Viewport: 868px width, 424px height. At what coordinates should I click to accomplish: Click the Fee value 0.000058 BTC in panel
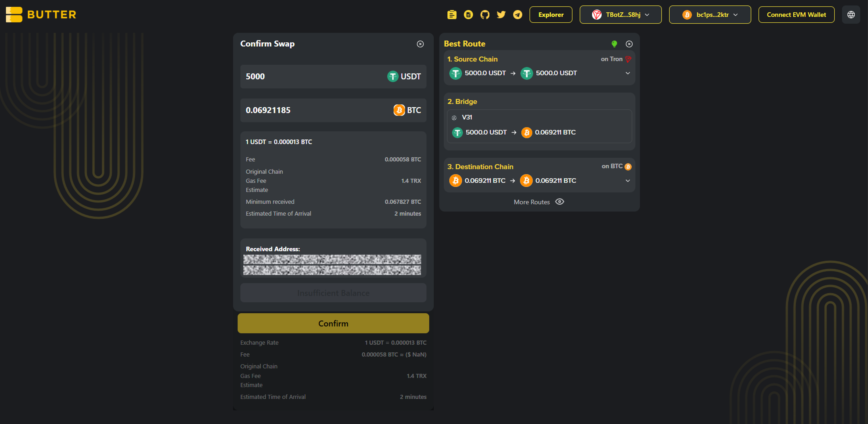[403, 159]
